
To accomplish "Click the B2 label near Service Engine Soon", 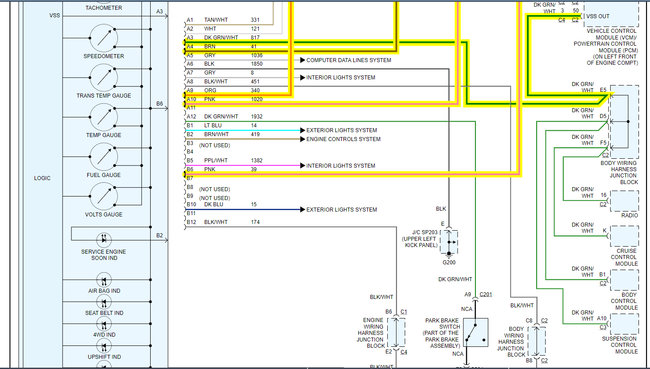I will [x=160, y=235].
